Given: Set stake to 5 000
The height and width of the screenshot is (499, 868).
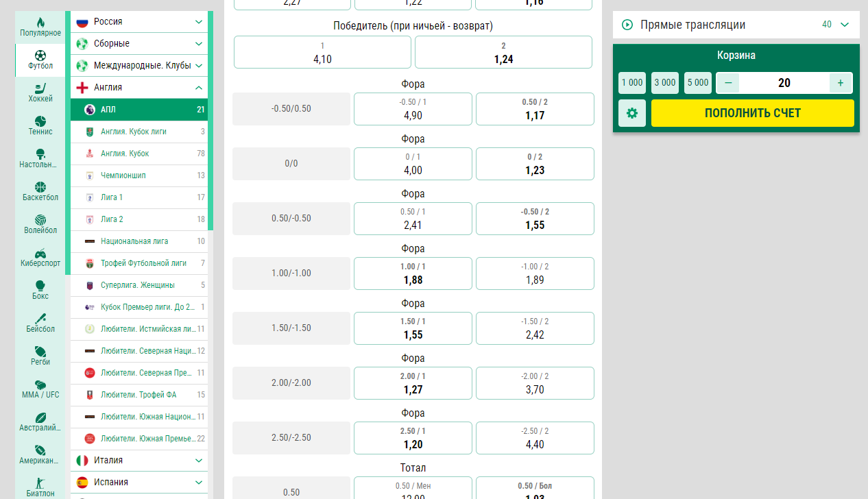Looking at the screenshot, I should coord(698,83).
